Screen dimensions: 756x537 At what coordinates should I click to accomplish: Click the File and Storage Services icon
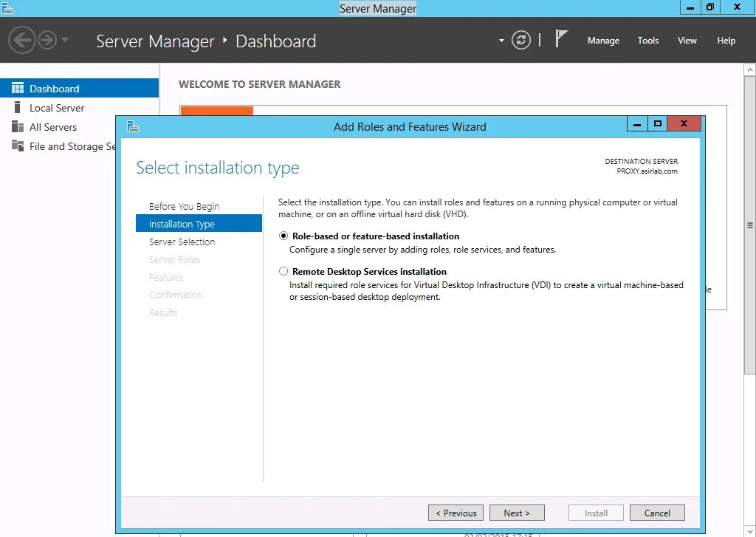tap(18, 146)
